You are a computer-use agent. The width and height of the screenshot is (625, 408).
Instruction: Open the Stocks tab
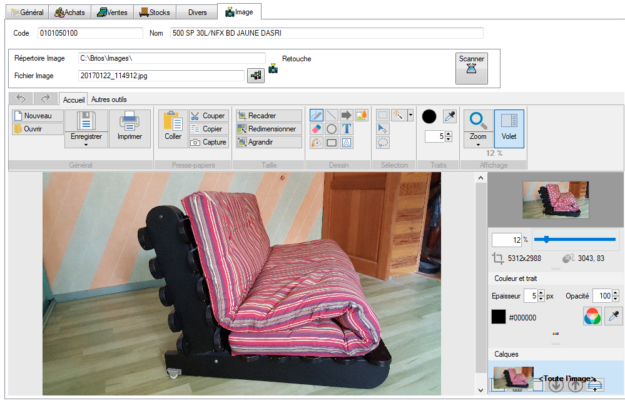(x=156, y=12)
